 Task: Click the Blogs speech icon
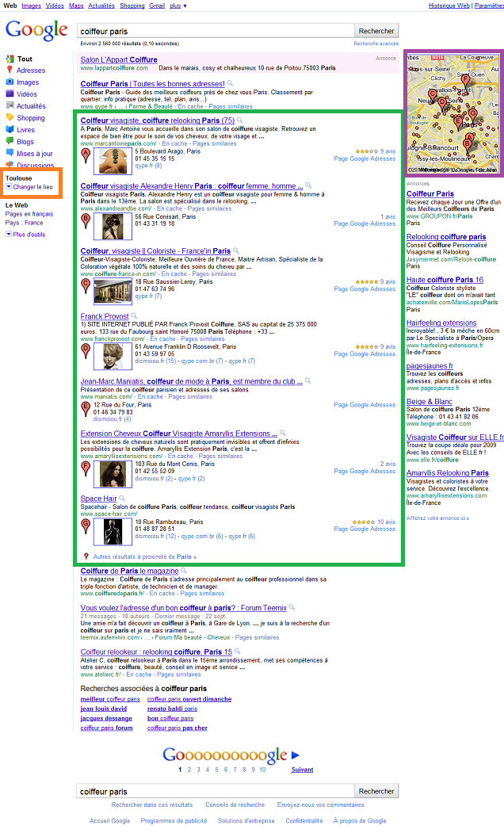tap(10, 141)
